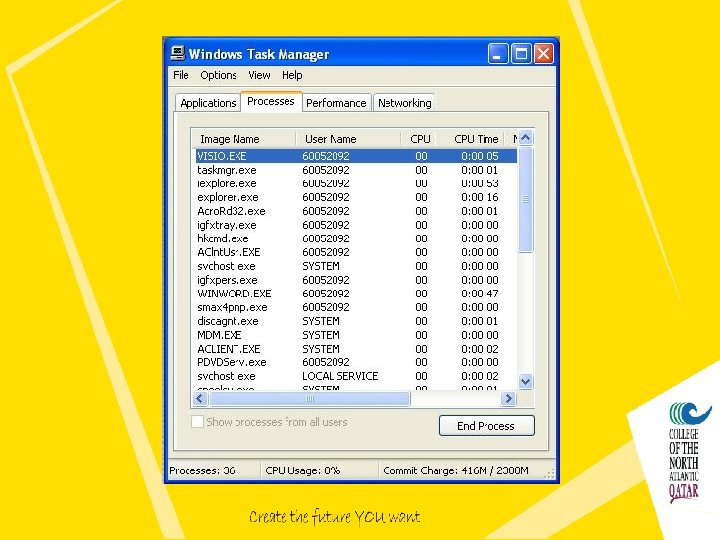The width and height of the screenshot is (720, 540).
Task: Click the End Process button
Action: (x=486, y=426)
